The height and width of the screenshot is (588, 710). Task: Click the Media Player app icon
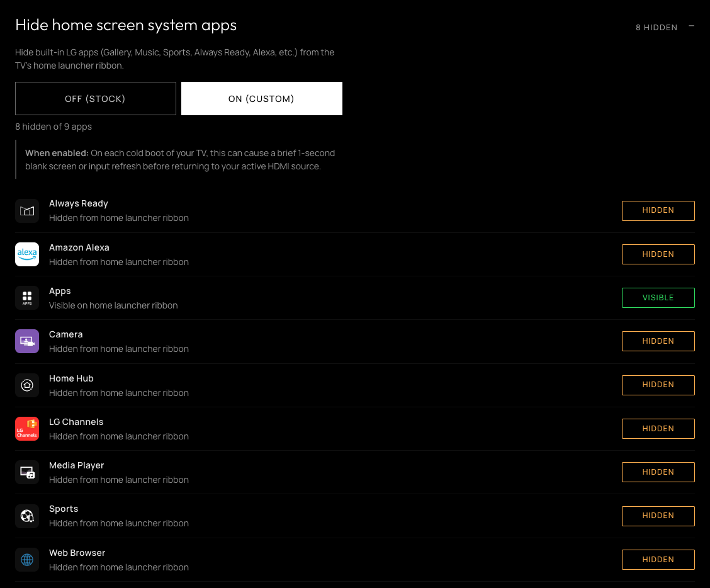(27, 472)
